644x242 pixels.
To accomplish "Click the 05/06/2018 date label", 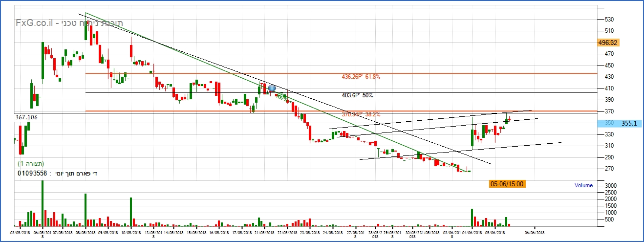I will pyautogui.click(x=494, y=233).
